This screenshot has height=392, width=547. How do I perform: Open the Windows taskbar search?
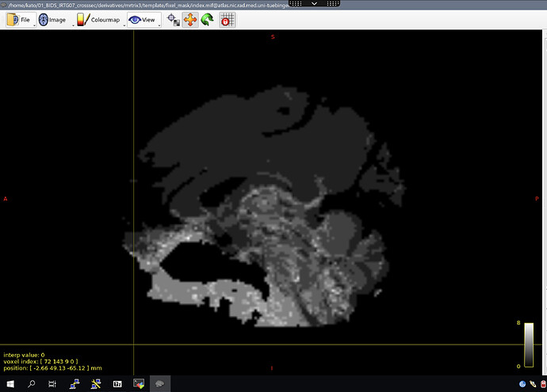[x=31, y=384]
